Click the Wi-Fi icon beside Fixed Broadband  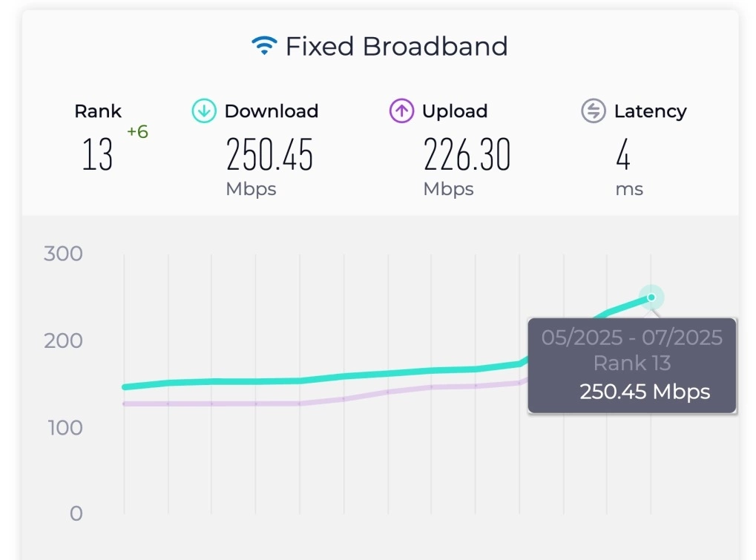263,47
